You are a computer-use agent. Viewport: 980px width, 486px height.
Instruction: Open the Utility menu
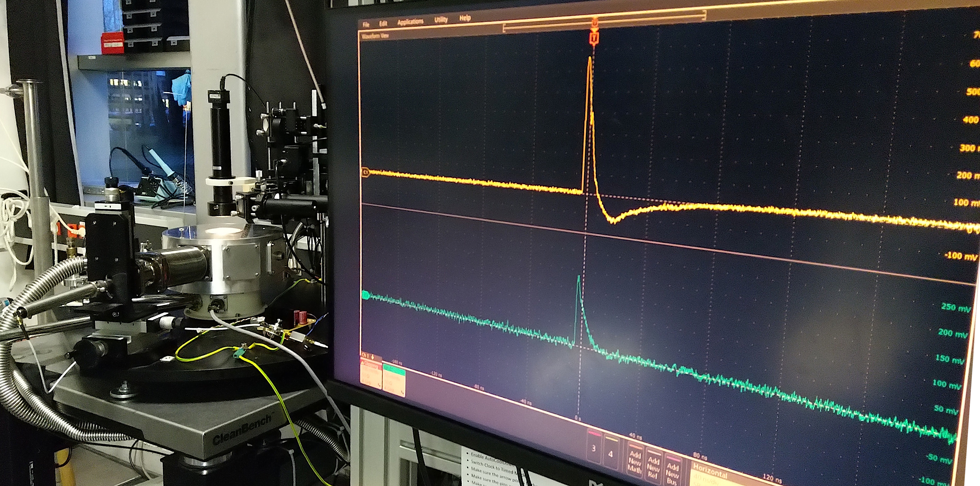(x=441, y=20)
